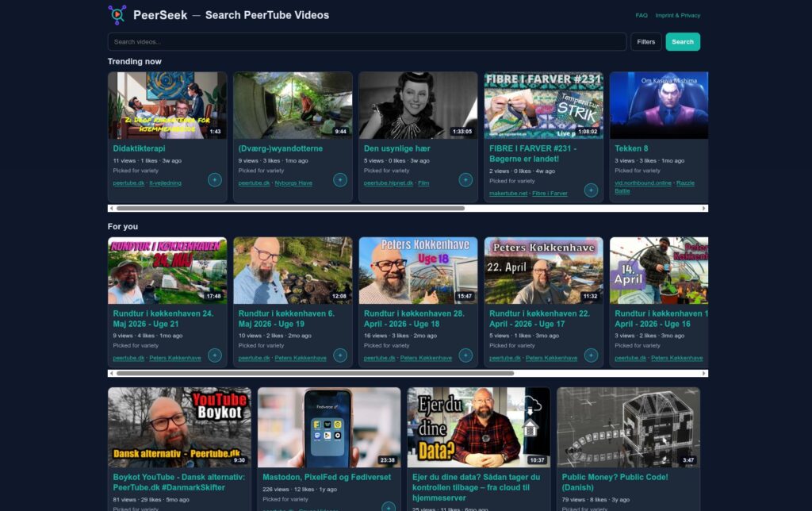Viewport: 812px width, 511px height.
Task: Open the Filters options
Action: 645,42
